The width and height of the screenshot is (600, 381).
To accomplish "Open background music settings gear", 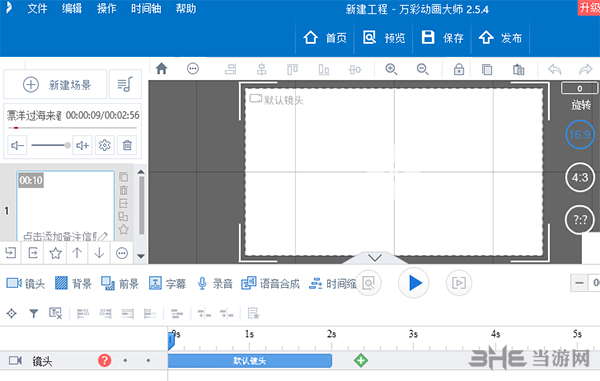I will 104,145.
